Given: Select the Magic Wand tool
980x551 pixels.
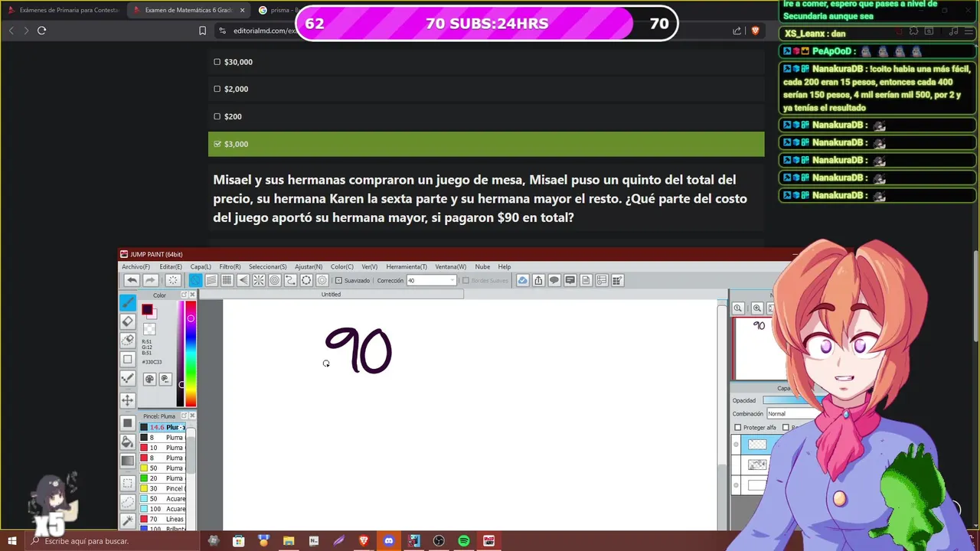Looking at the screenshot, I should pos(128,521).
